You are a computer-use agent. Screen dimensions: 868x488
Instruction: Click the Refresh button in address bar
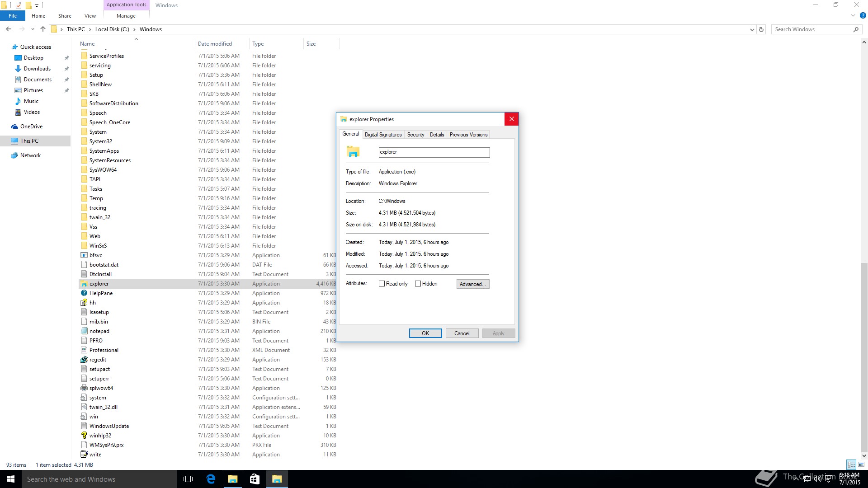click(761, 29)
